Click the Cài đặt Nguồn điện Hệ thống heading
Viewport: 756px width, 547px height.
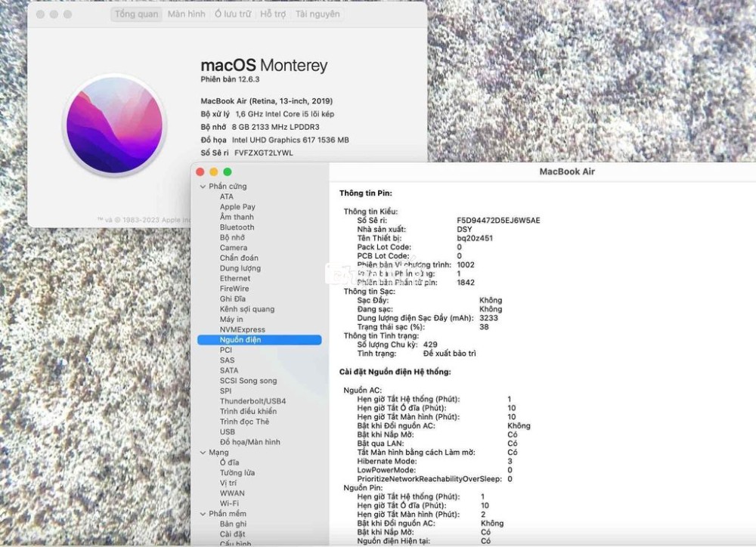tap(395, 372)
